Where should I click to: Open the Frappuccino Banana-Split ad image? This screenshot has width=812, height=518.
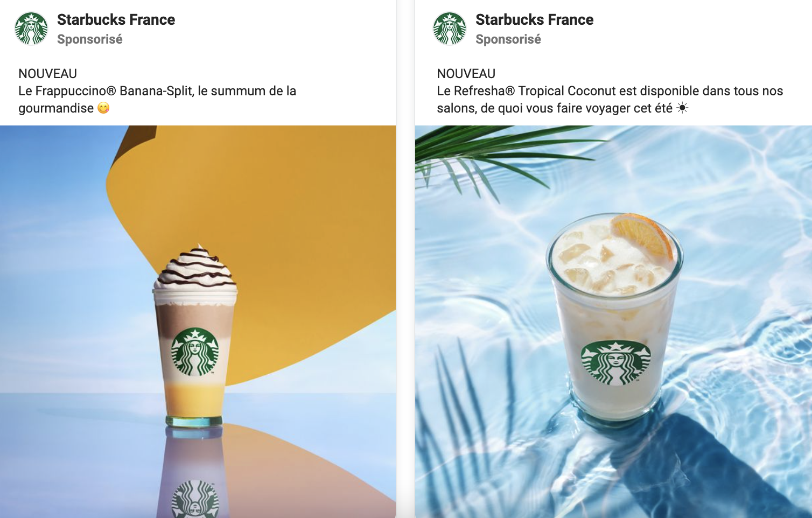(x=198, y=321)
